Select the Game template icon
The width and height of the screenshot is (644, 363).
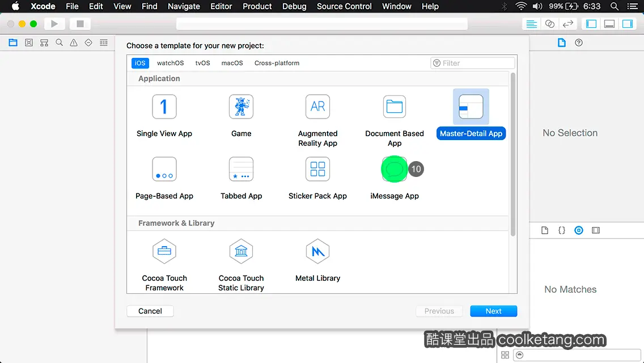pyautogui.click(x=241, y=107)
